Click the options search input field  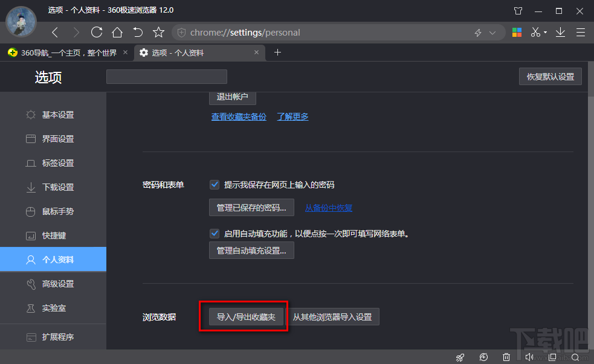(166, 76)
